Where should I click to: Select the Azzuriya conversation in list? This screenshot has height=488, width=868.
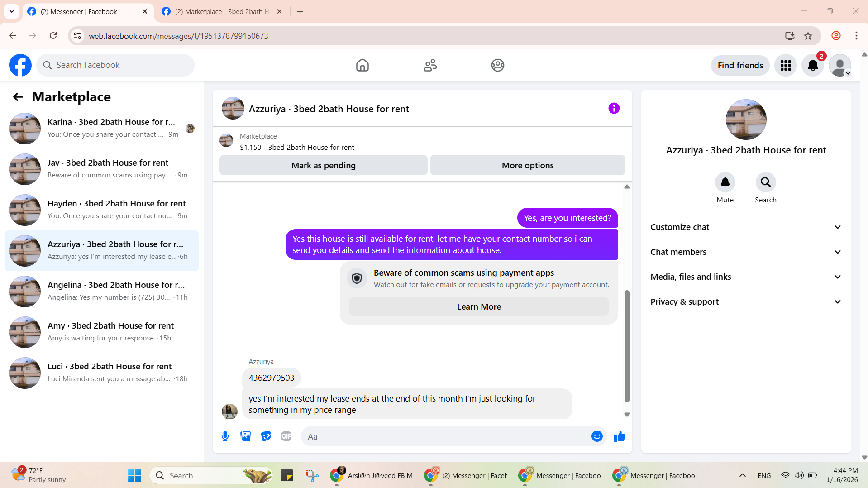pos(102,250)
